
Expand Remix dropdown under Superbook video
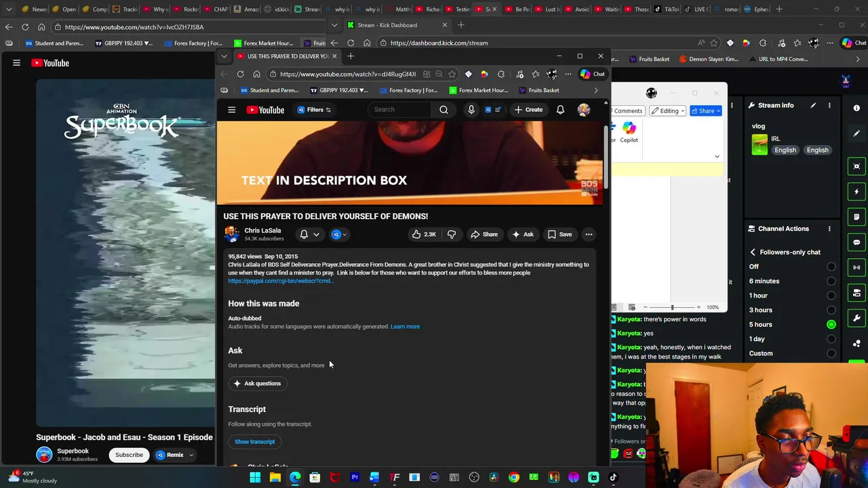point(191,455)
